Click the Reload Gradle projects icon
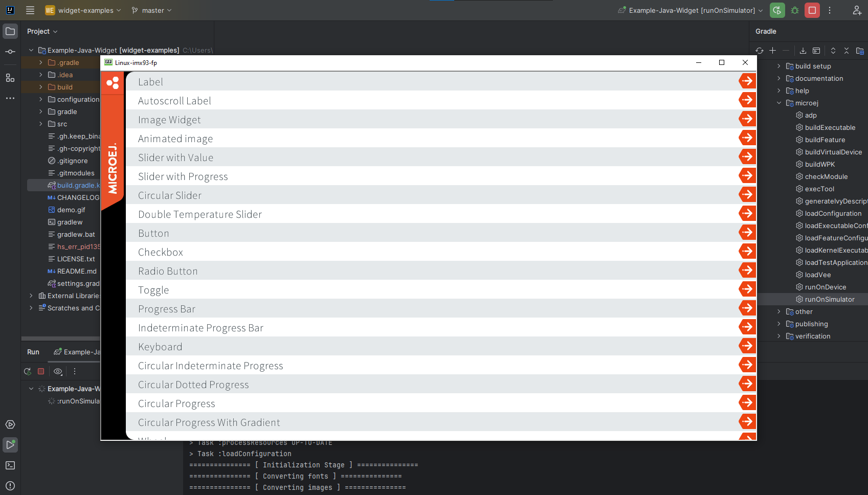Screen dimensions: 868x495 [760, 51]
